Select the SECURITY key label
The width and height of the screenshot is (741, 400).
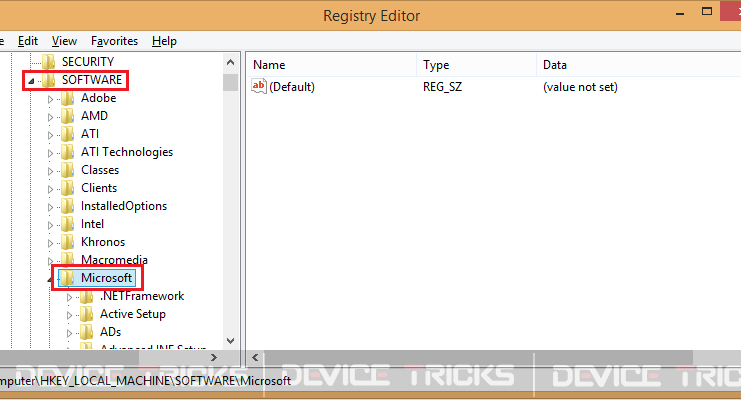tap(88, 62)
